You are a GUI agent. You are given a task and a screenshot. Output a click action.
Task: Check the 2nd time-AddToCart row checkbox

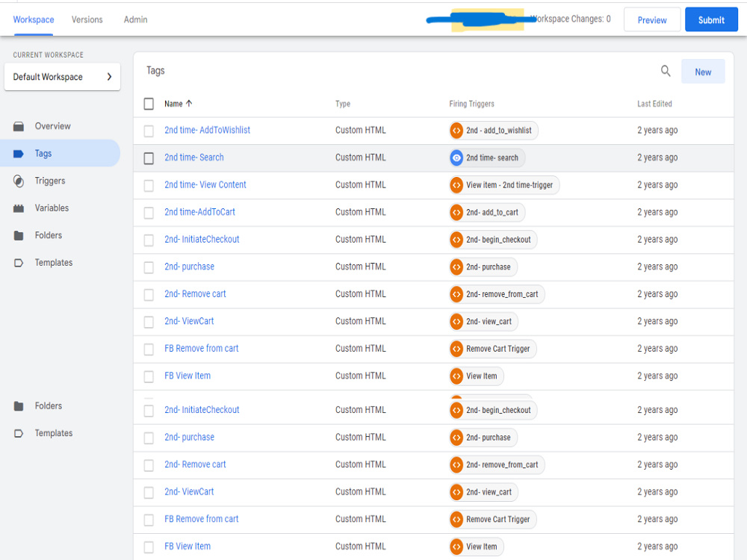point(149,212)
